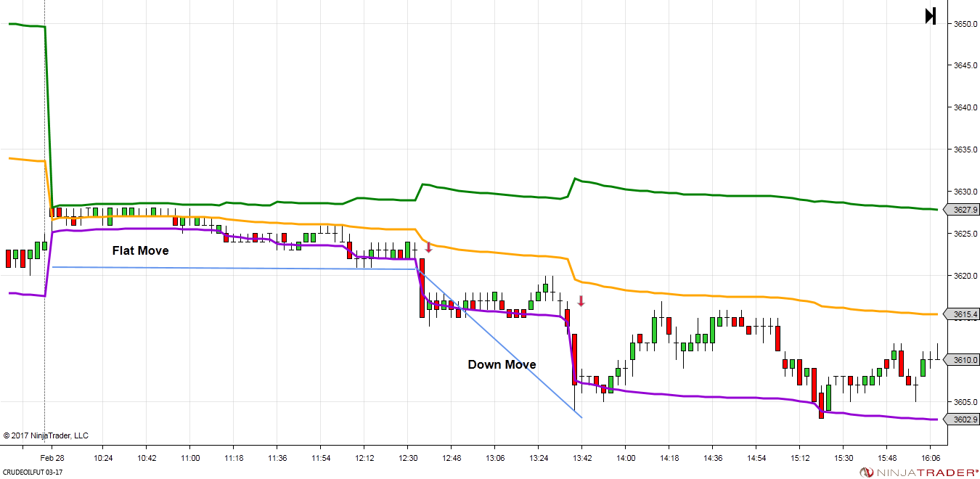980x479 pixels.
Task: Click the 10:24 time axis label
Action: click(102, 458)
